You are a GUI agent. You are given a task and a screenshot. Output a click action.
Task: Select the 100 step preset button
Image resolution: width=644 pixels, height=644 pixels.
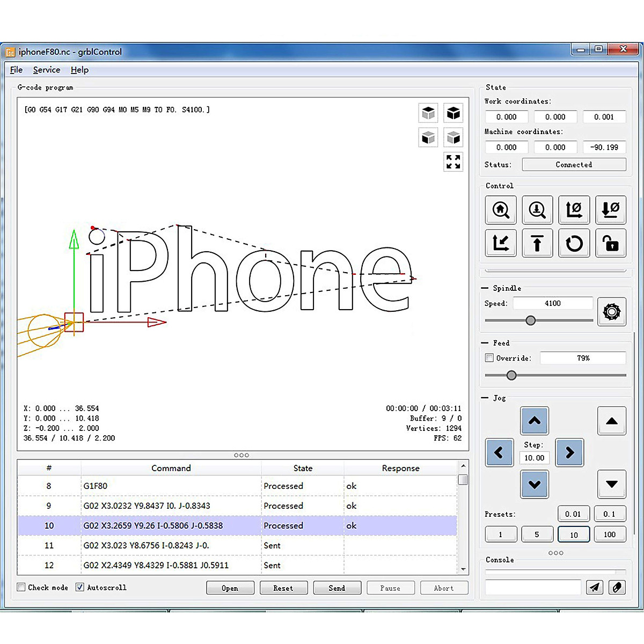(609, 535)
